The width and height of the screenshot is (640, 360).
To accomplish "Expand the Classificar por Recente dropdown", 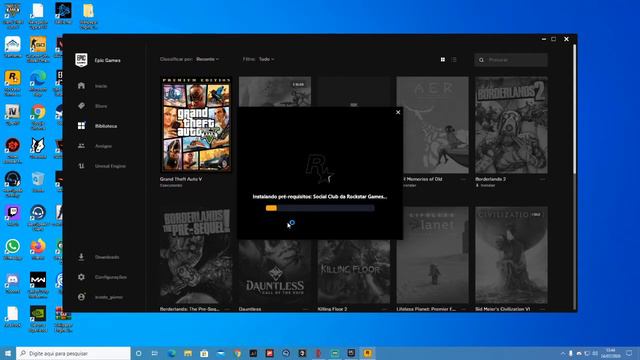I will (x=207, y=59).
